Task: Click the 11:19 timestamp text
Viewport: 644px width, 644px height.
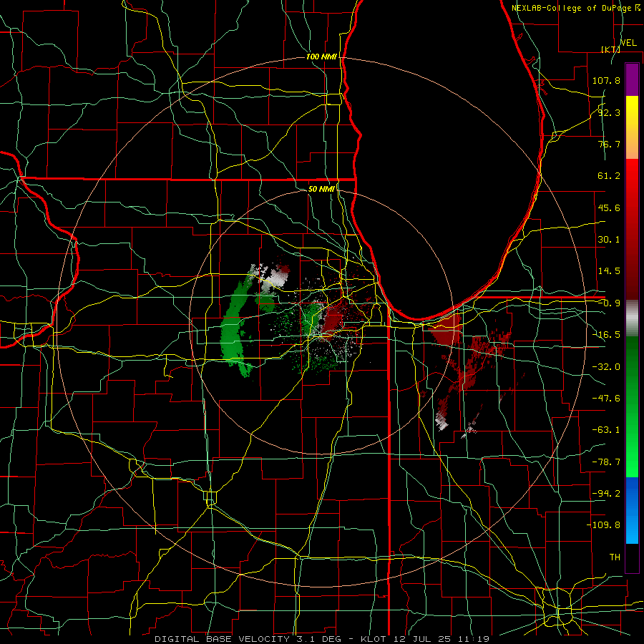Action: 475,639
